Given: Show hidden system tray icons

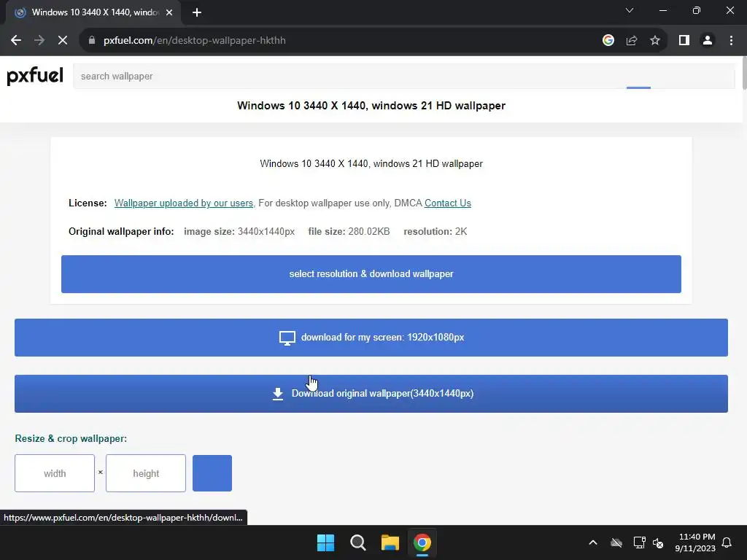Looking at the screenshot, I should [x=593, y=542].
